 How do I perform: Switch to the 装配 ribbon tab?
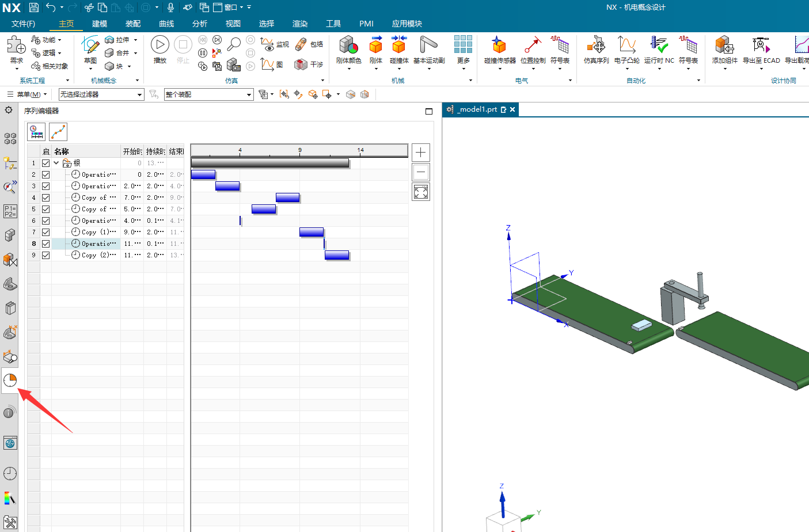point(133,24)
